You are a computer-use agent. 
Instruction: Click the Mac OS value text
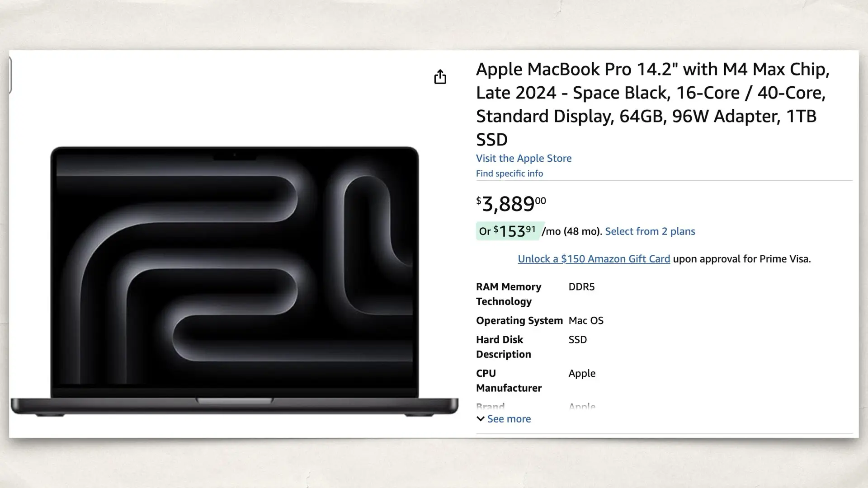[586, 320]
